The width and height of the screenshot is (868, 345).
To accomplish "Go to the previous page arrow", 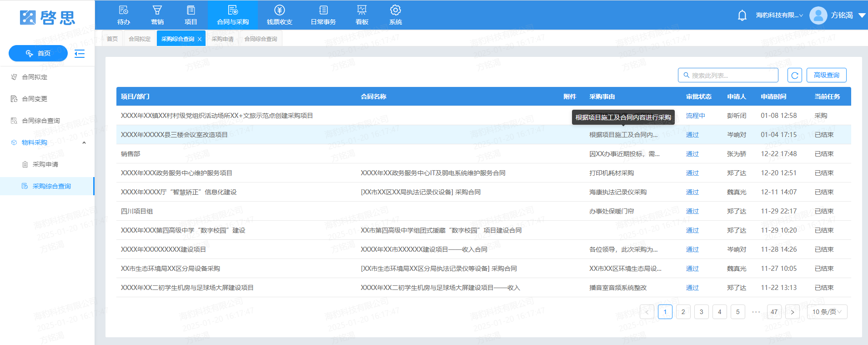I will (647, 312).
